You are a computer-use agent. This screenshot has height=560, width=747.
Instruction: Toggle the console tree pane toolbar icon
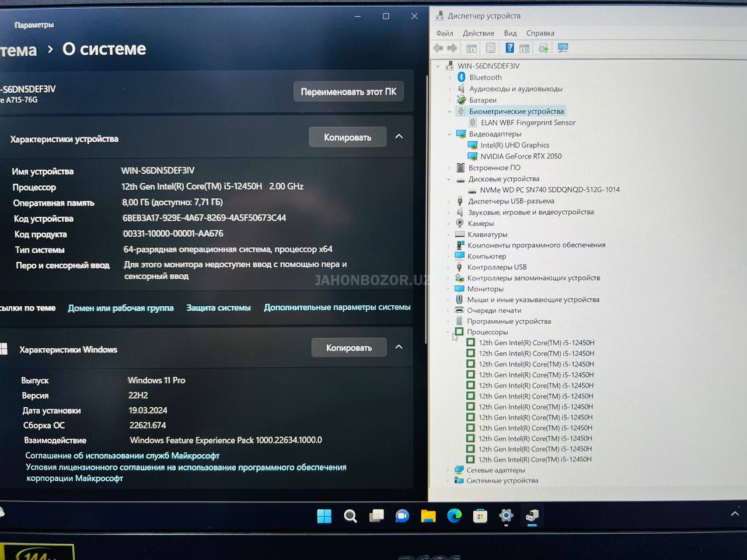pos(472,48)
